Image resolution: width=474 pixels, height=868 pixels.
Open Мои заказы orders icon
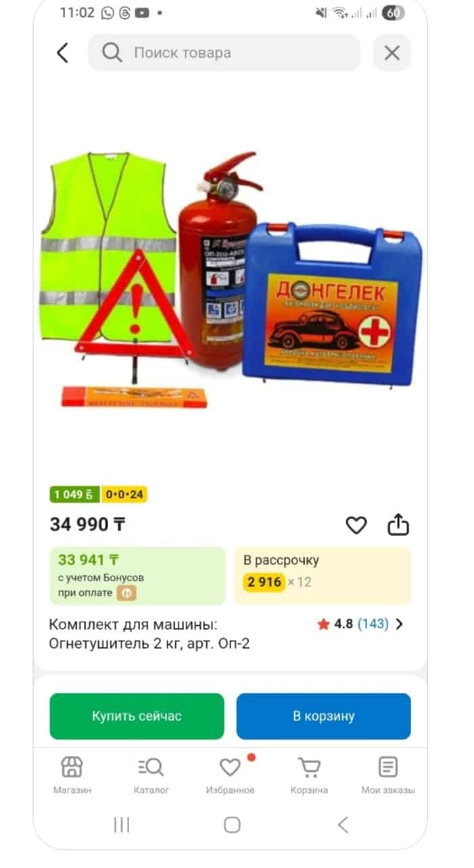(388, 775)
